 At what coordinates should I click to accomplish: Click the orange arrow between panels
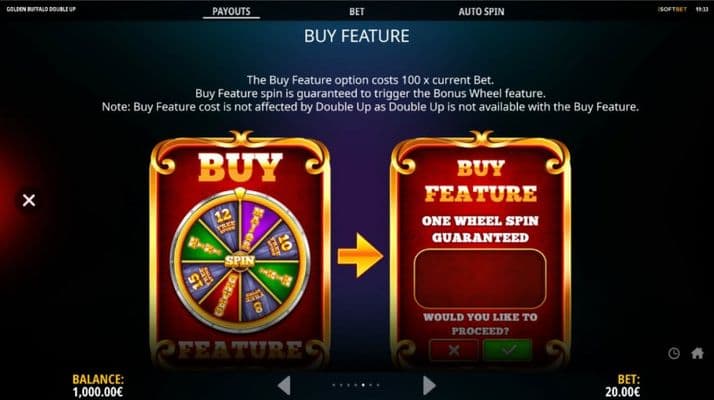pos(360,256)
